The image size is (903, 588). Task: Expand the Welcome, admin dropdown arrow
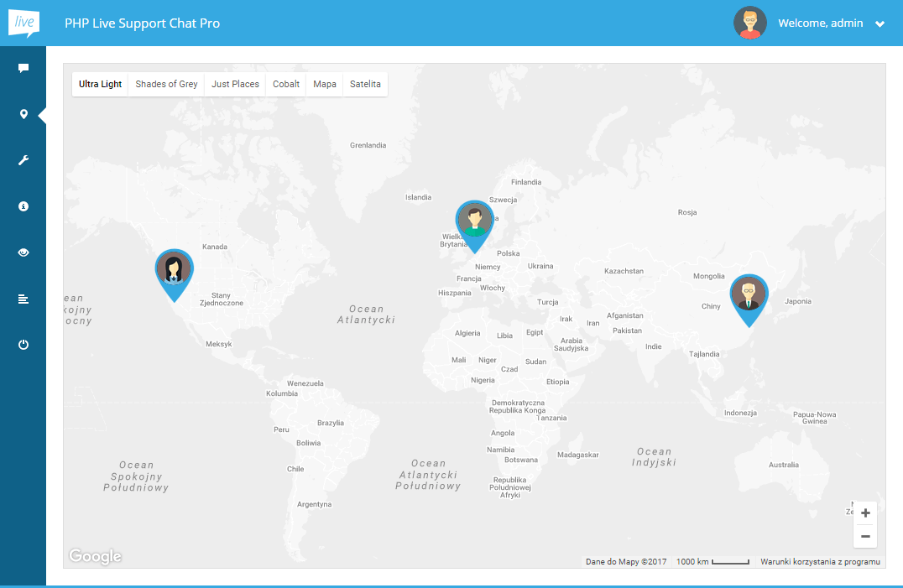(880, 24)
